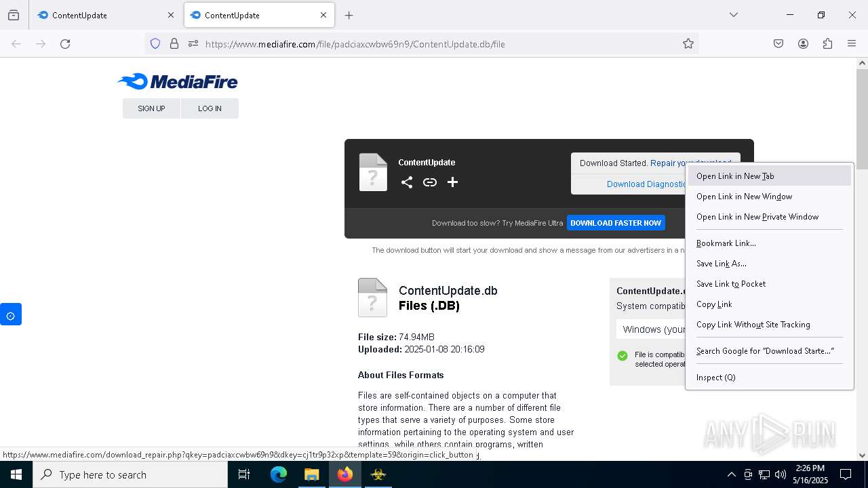Open tracking protection shield icon

[155, 44]
